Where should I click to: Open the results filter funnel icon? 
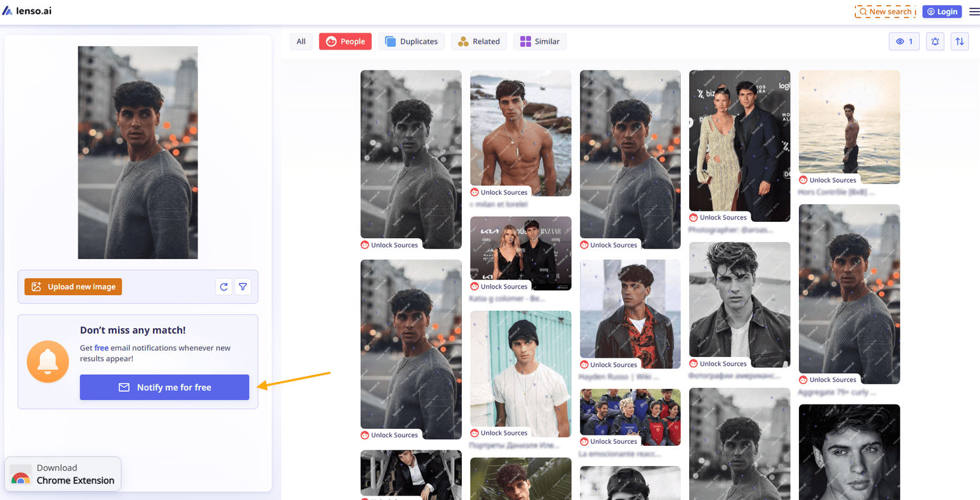[x=242, y=287]
